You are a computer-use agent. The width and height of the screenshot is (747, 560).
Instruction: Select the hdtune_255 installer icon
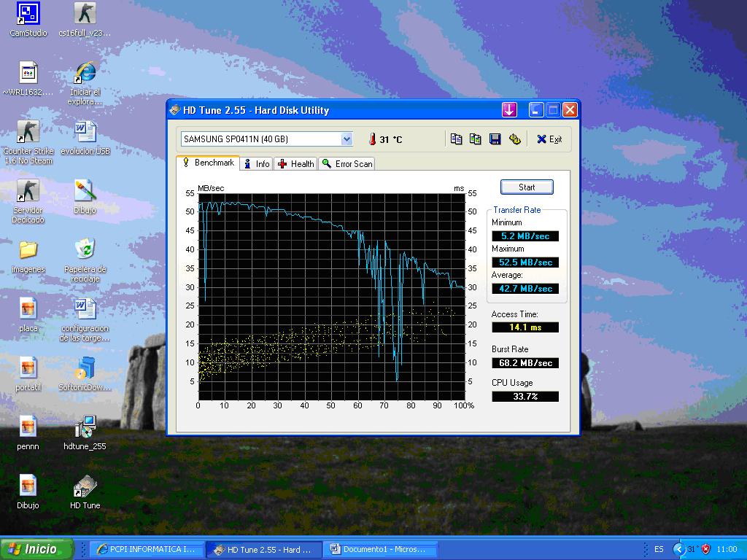point(85,433)
